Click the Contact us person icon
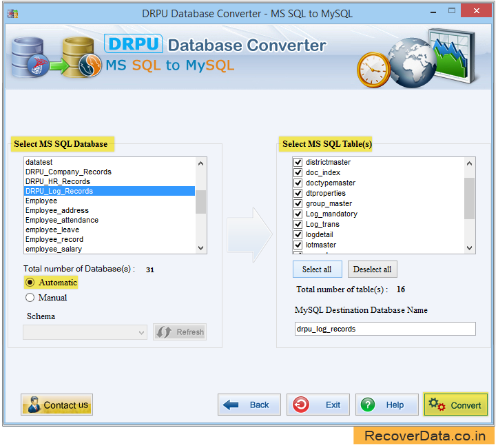Screen dimensions: 498x448 point(33,405)
